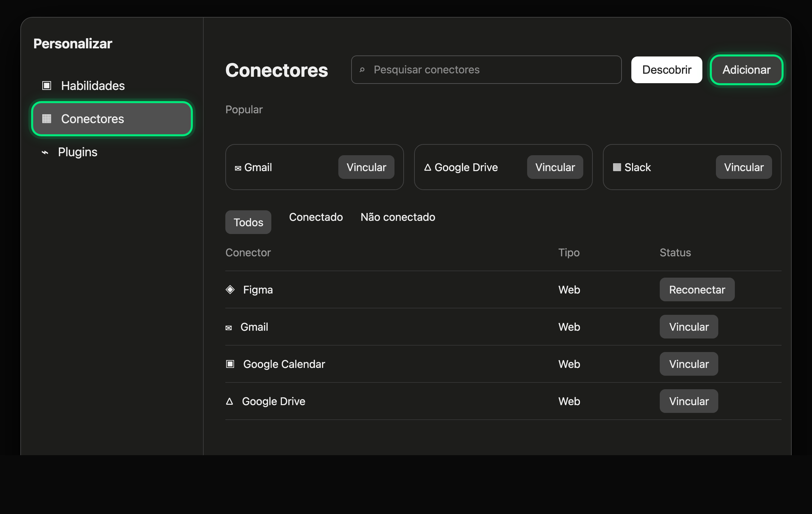Select the Todos filter tab
The width and height of the screenshot is (812, 514).
[248, 222]
